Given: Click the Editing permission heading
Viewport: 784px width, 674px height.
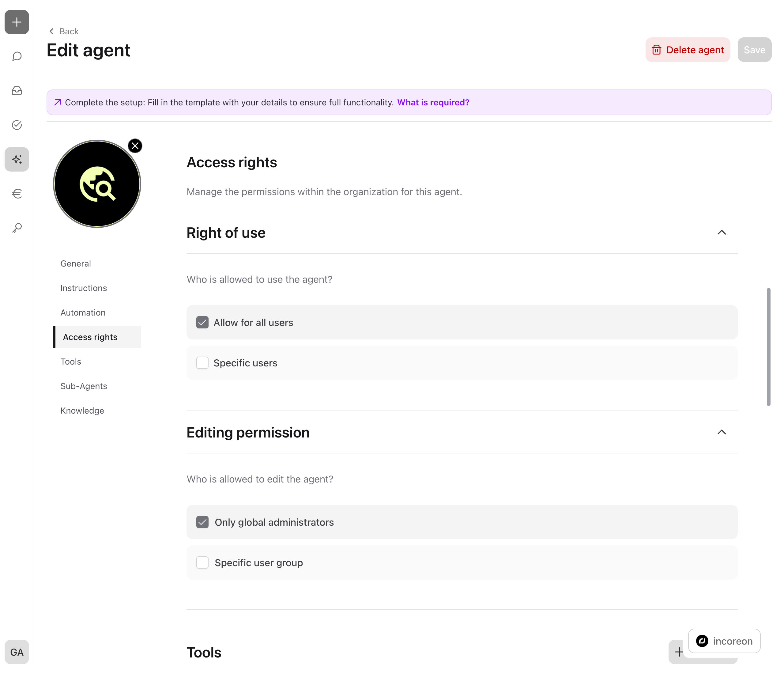Looking at the screenshot, I should 248,433.
